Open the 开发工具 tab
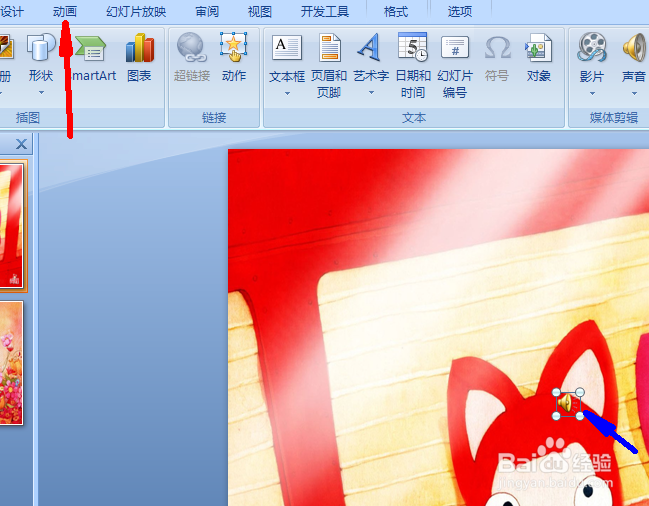Screen dimensions: 649x506 click(x=324, y=12)
